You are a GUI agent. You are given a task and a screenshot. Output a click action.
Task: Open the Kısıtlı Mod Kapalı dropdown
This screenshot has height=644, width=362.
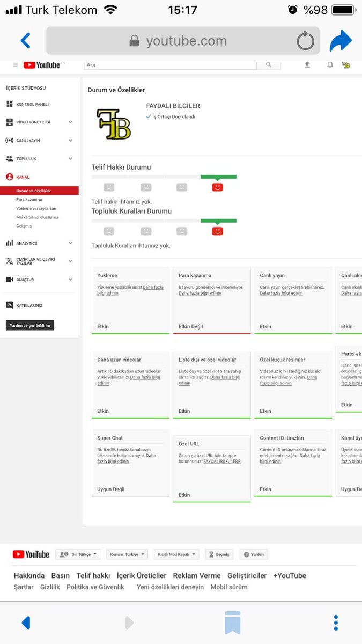click(x=176, y=554)
